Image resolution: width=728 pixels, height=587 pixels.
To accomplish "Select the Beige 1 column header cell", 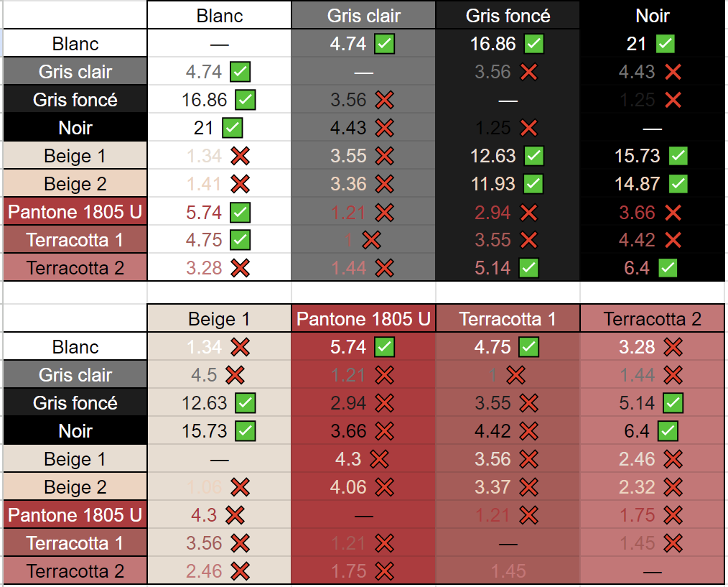I will [219, 319].
